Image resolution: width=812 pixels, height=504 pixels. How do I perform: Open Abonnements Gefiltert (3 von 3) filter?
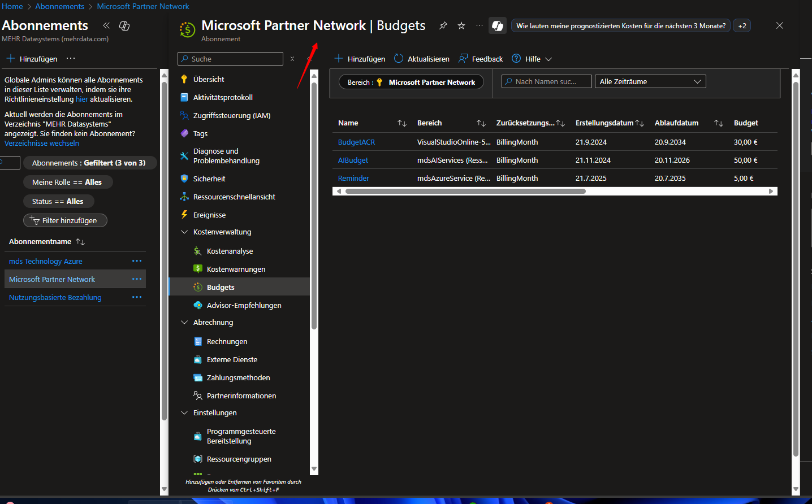tap(89, 163)
